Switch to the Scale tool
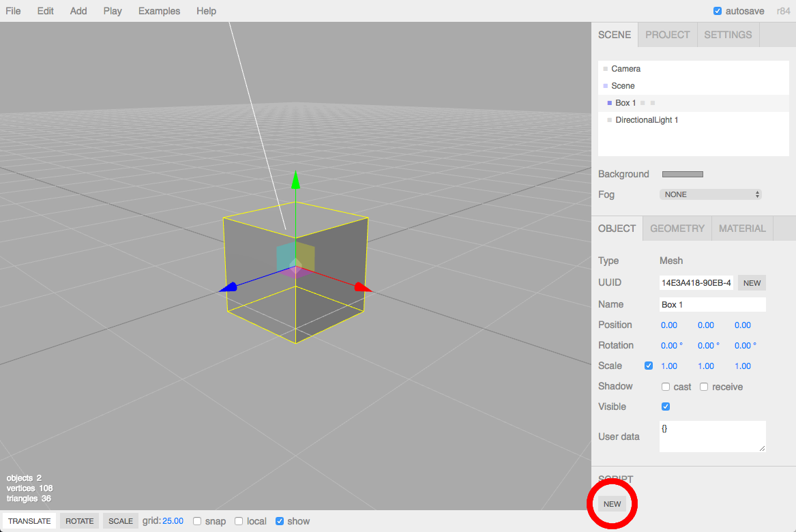 [x=120, y=520]
